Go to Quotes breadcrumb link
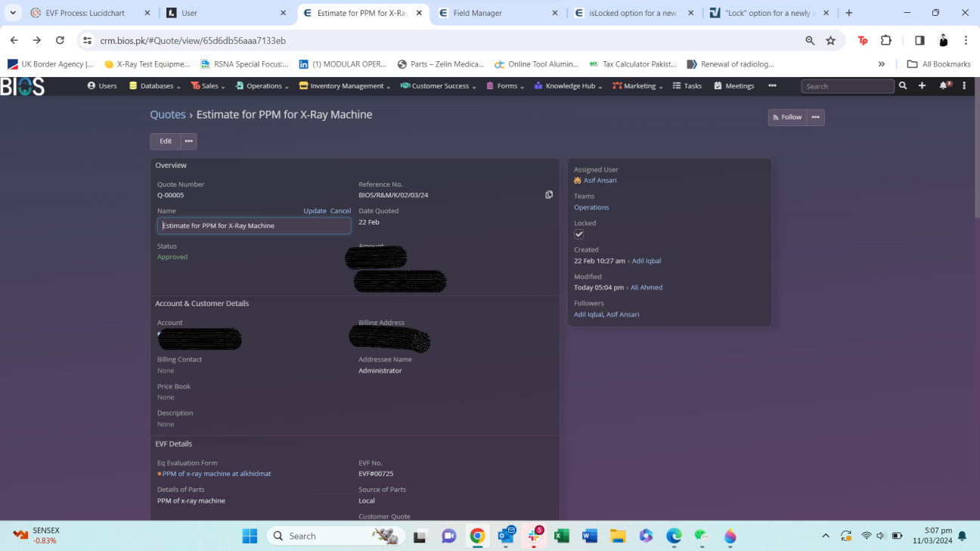This screenshot has width=980, height=551. click(x=168, y=115)
